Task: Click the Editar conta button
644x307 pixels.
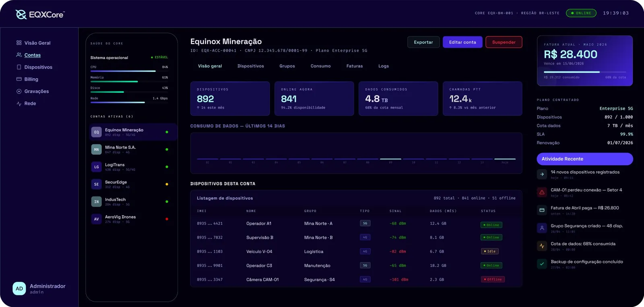Action: 462,42
